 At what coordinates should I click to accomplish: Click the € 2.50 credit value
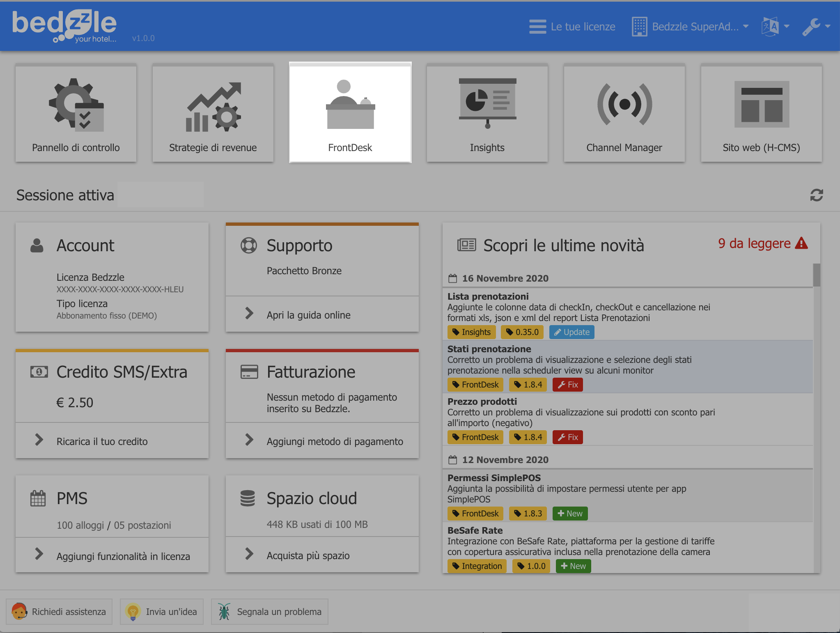click(75, 402)
